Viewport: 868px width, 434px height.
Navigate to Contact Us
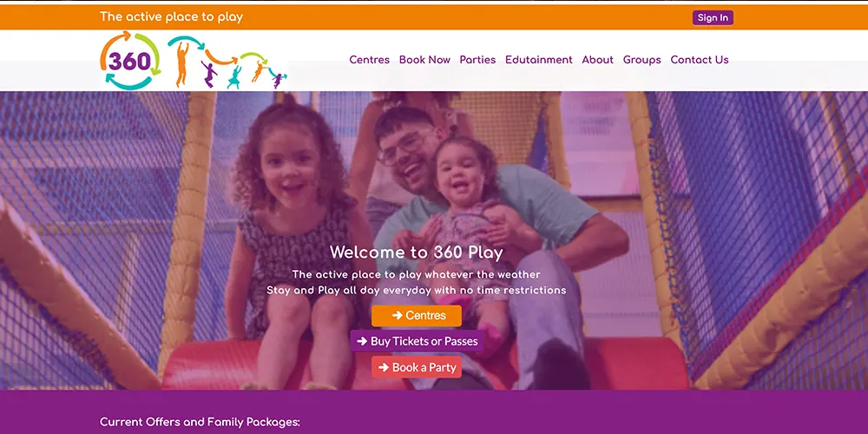point(699,60)
